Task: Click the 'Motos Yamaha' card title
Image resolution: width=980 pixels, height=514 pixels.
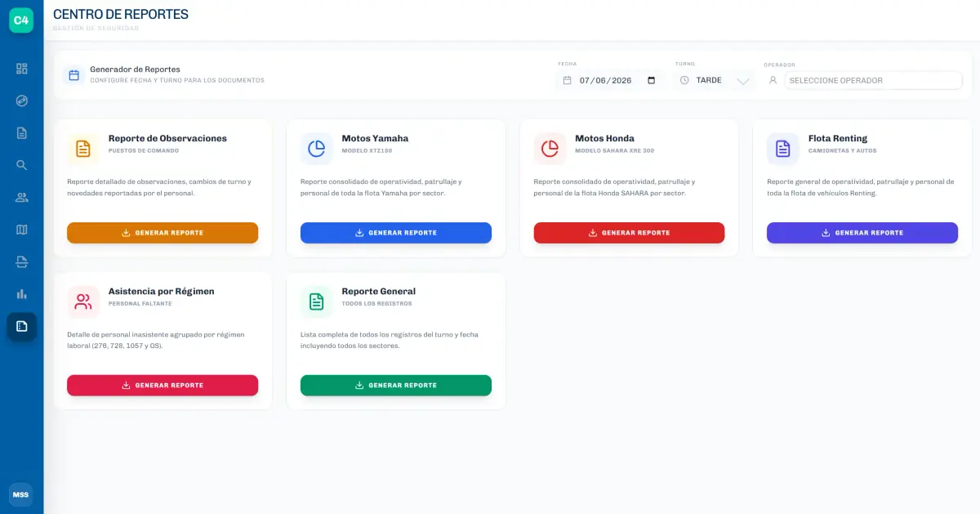Action: [375, 138]
